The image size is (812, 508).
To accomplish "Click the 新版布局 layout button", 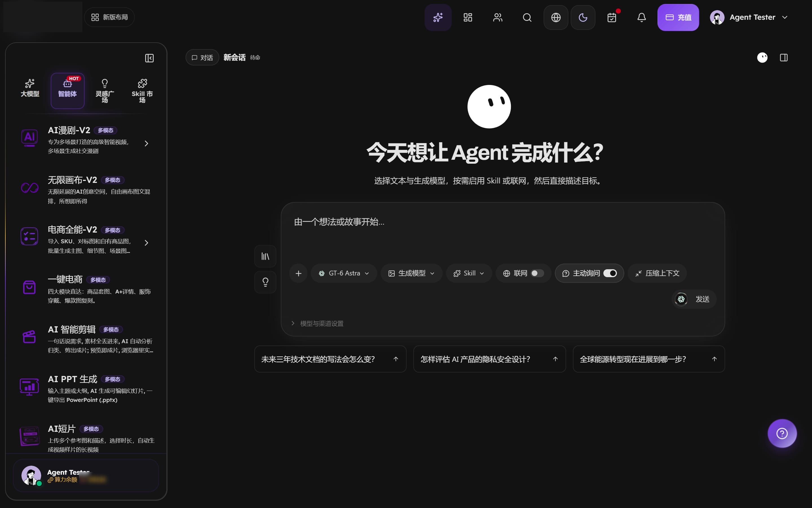I will [109, 17].
